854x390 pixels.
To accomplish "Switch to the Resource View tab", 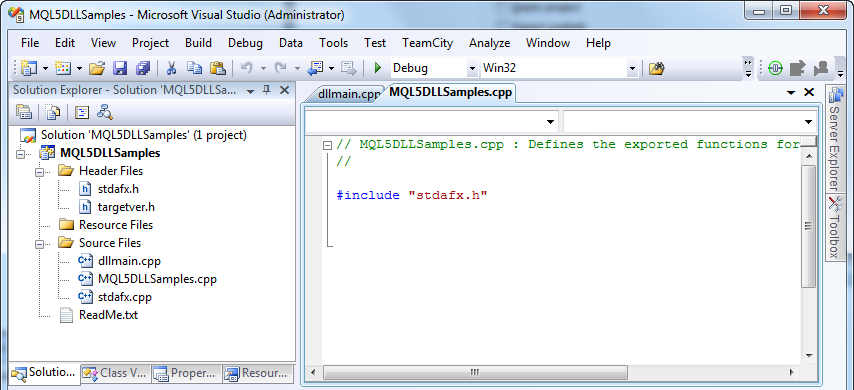I will [257, 373].
